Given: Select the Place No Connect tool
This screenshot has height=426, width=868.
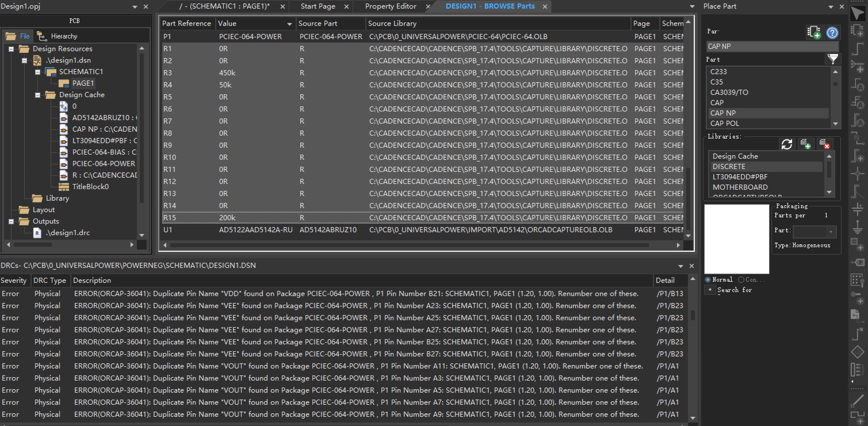Looking at the screenshot, I should (x=858, y=333).
